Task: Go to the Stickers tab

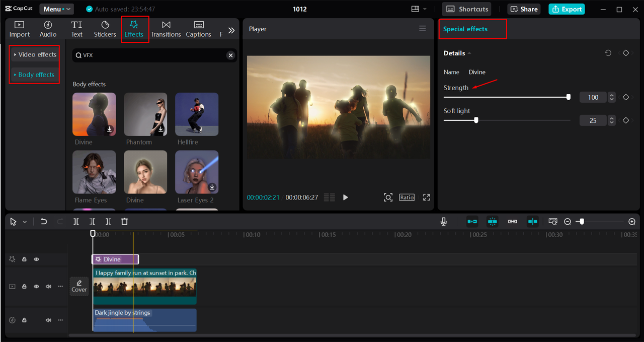Action: (x=105, y=29)
